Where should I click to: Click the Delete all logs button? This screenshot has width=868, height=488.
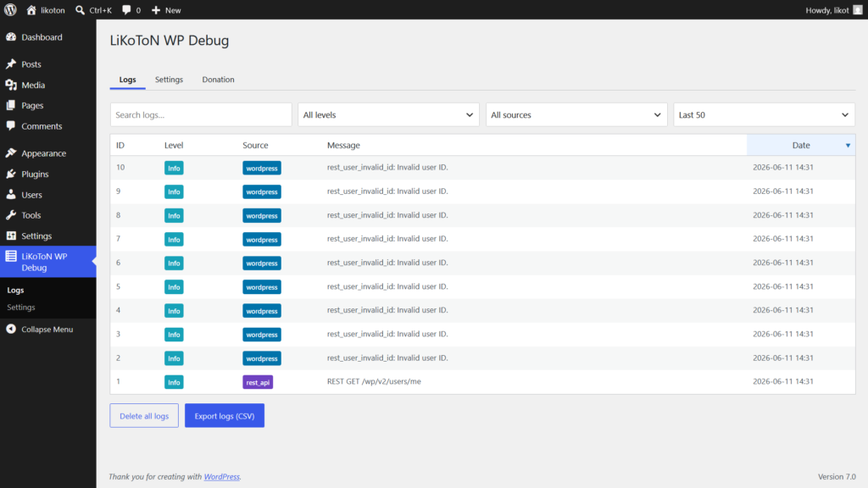144,415
